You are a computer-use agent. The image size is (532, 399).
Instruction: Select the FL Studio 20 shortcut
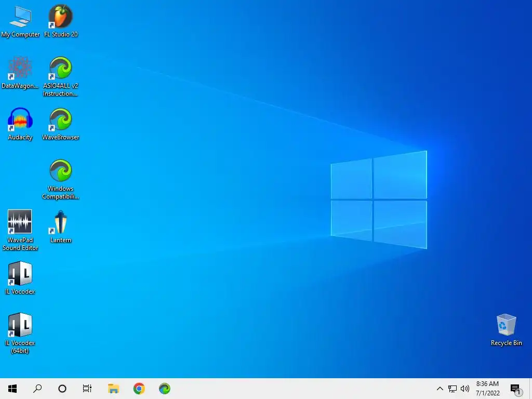(x=61, y=21)
